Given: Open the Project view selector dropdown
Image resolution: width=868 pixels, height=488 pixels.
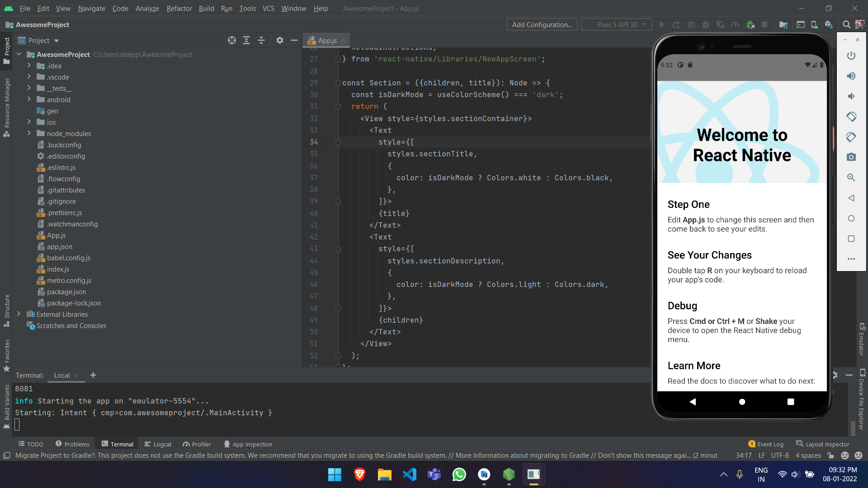Looking at the screenshot, I should 39,41.
